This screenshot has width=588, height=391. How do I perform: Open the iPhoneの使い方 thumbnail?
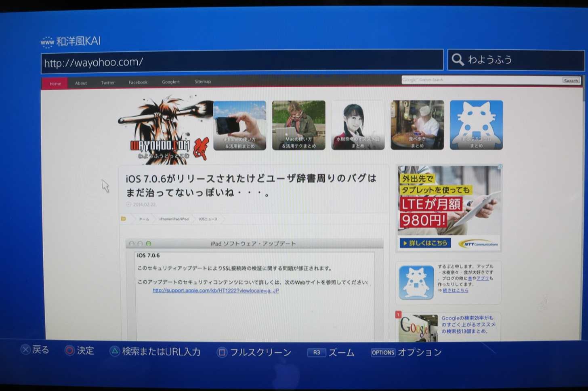(x=239, y=125)
